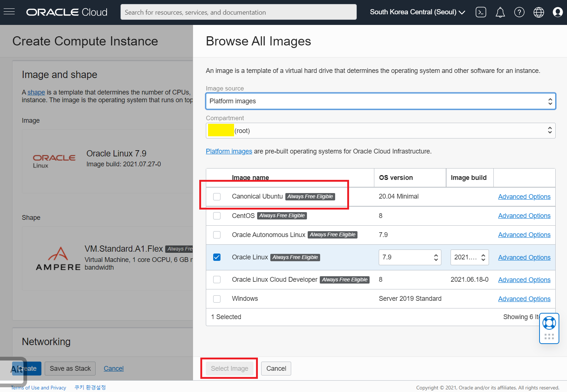
Task: Check the Windows image checkbox
Action: click(217, 299)
